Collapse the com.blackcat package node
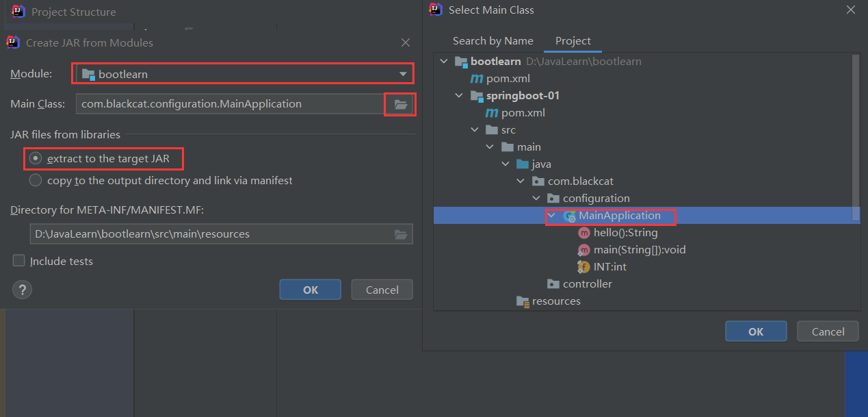The image size is (868, 417). click(521, 181)
